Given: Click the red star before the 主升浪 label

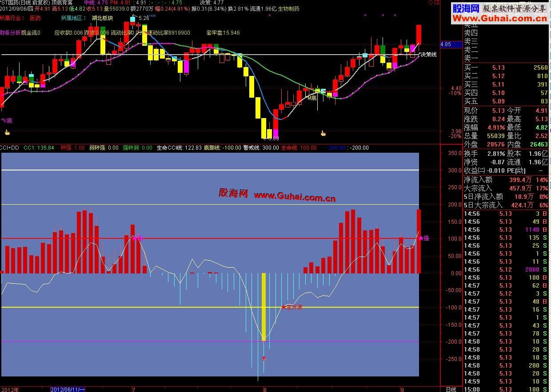Looking at the screenshot, I should [x=283, y=307].
